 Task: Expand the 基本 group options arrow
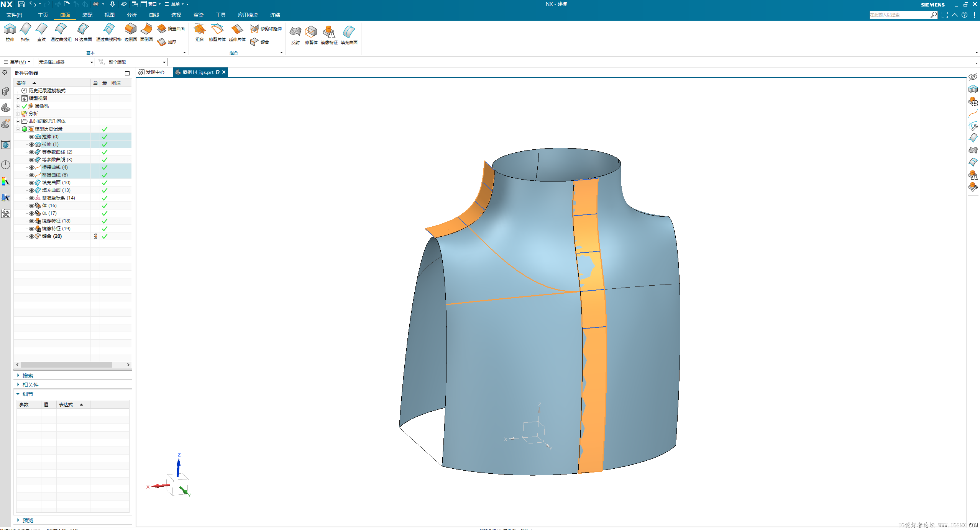tap(185, 53)
